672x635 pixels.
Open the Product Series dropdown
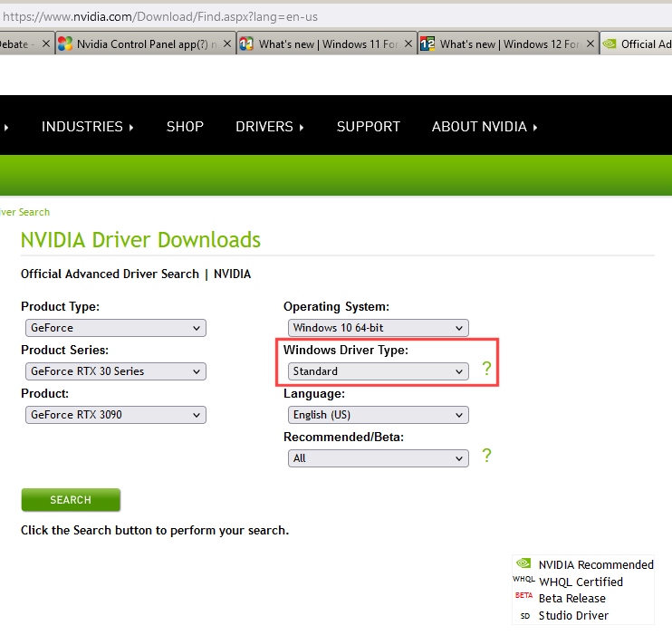[116, 371]
